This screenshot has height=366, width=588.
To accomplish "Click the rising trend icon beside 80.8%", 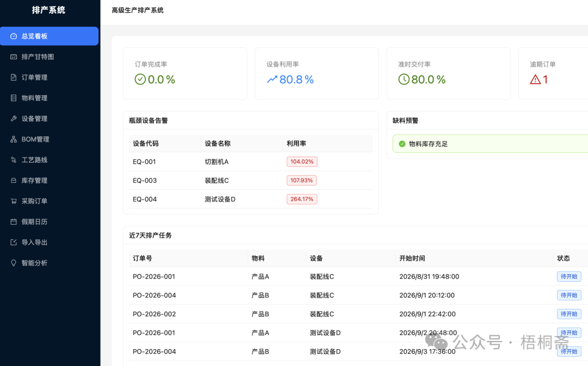I will (272, 79).
